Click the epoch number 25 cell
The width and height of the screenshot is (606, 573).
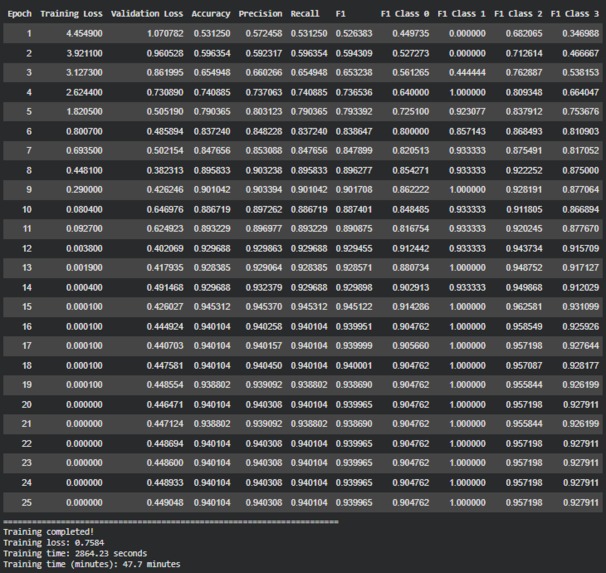27,503
